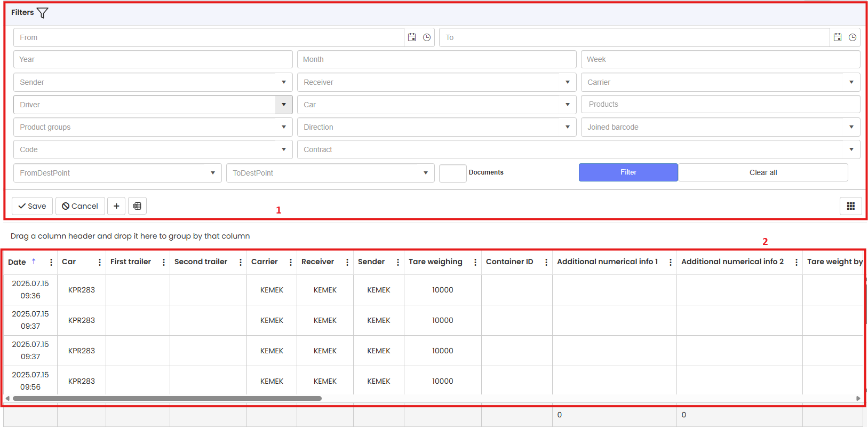Click the Cancel button
This screenshot has width=868, height=427.
[x=80, y=206]
